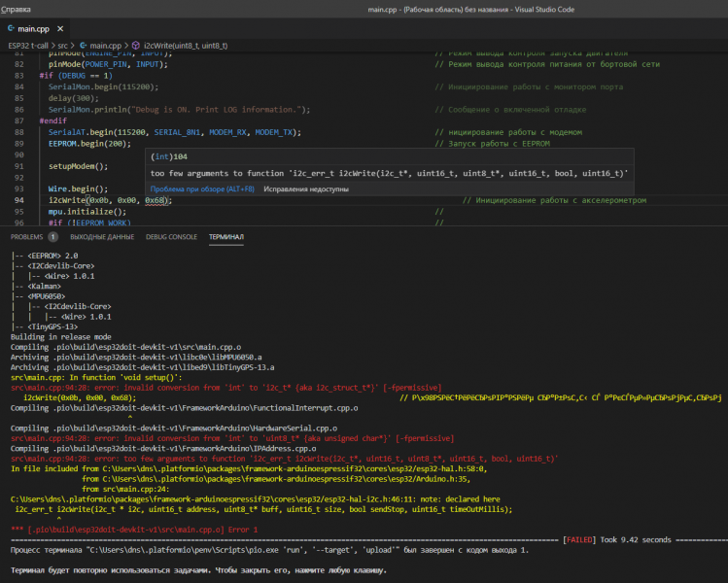Click 'Compiling ...IPAddress.cpp.o' terminal line

[x=163, y=449]
